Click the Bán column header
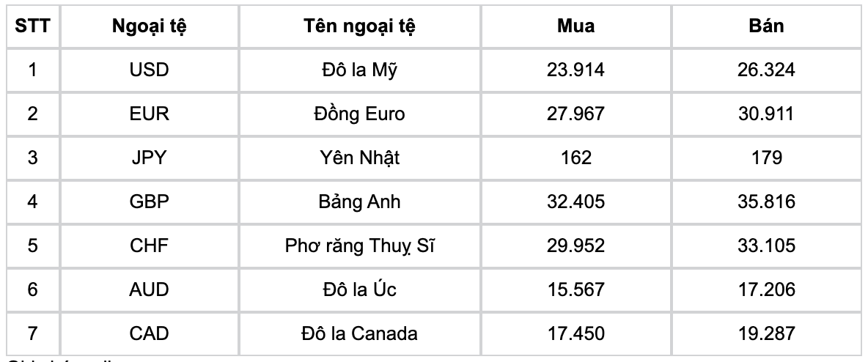 (x=766, y=26)
